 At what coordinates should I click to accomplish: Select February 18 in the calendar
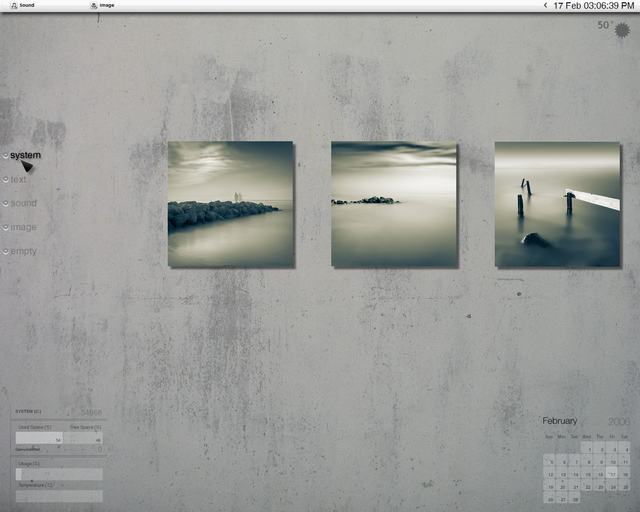(624, 473)
